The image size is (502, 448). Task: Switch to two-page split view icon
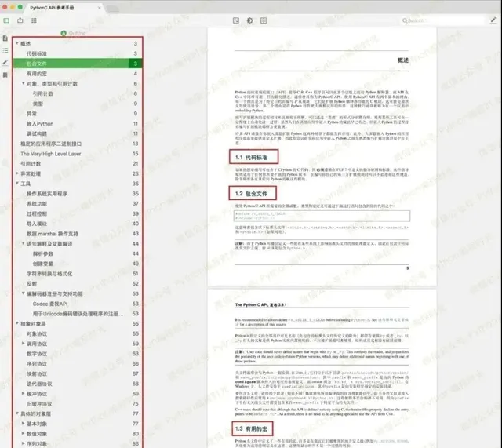pos(264,20)
